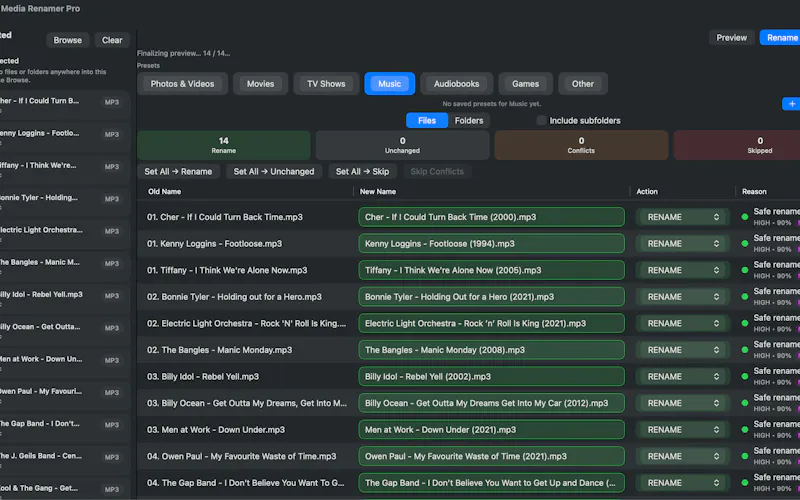Edit new name field Bonnie Tyler (2021).mp3
This screenshot has height=500, width=800.
click(491, 296)
